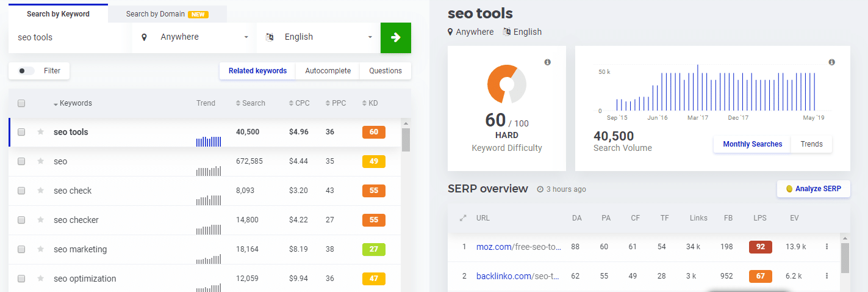Open the English language dropdown
This screenshot has height=292, width=868.
318,37
